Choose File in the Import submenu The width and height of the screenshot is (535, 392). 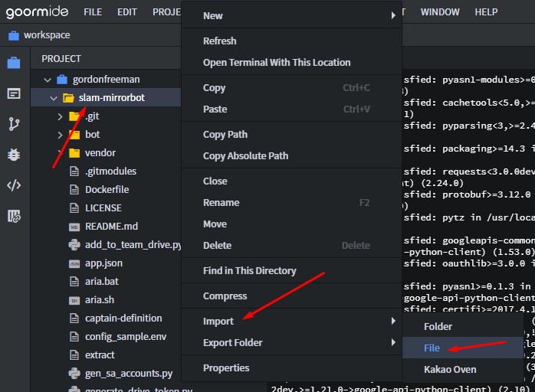pos(432,348)
